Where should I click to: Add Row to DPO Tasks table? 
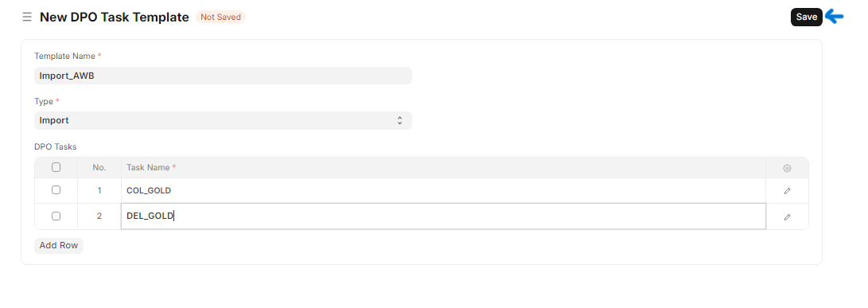tap(59, 245)
